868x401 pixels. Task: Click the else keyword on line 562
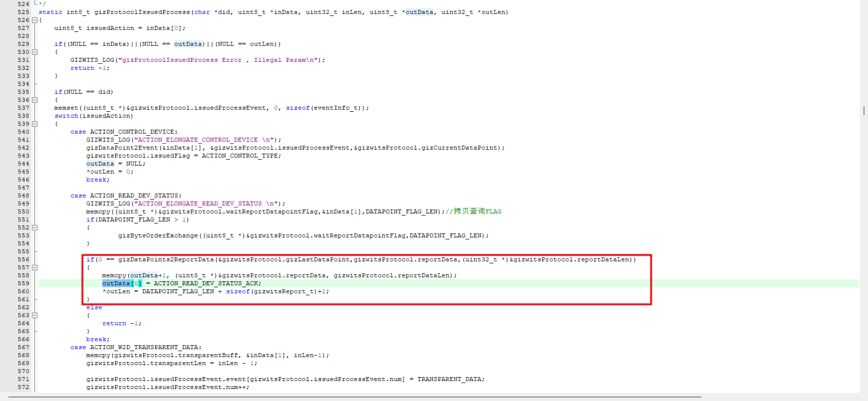(94, 307)
